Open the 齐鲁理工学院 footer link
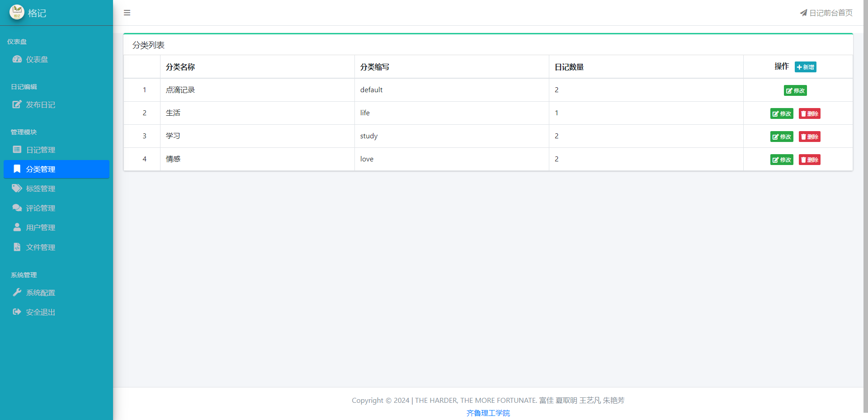This screenshot has width=868, height=420. (488, 413)
